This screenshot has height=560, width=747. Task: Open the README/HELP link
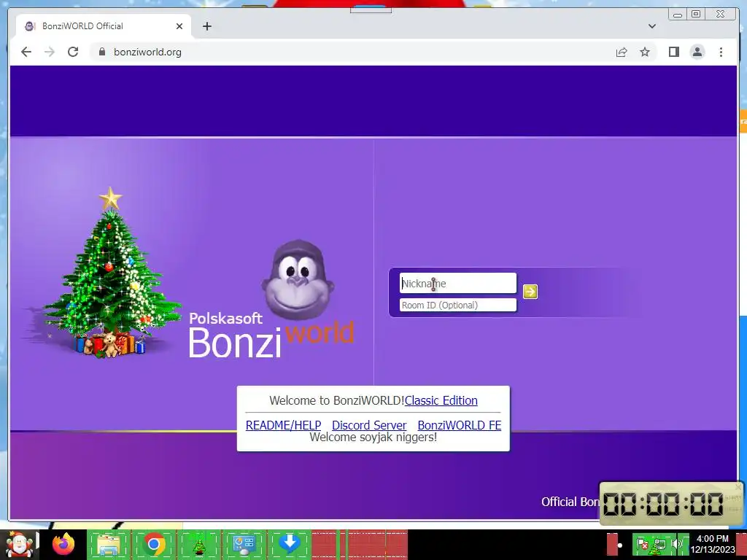pos(284,425)
